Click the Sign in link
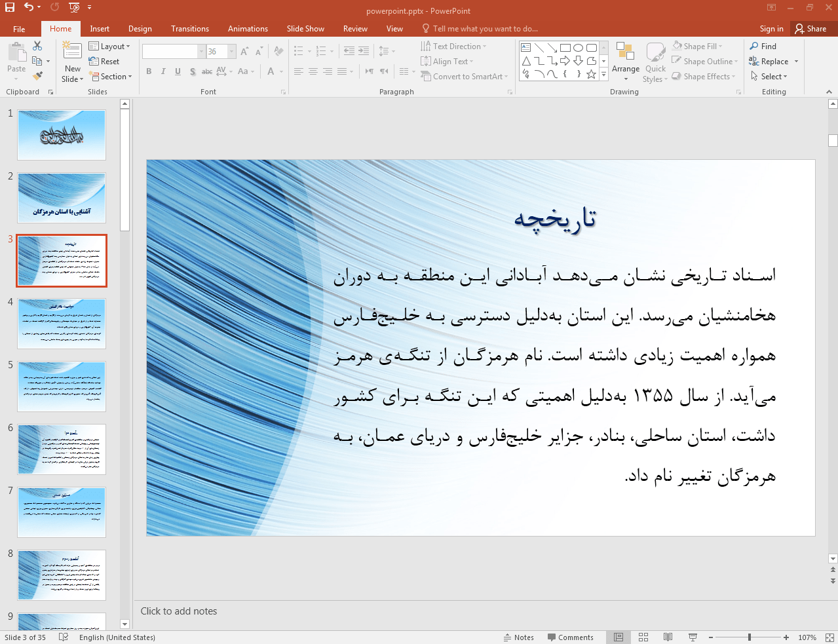 tap(771, 29)
